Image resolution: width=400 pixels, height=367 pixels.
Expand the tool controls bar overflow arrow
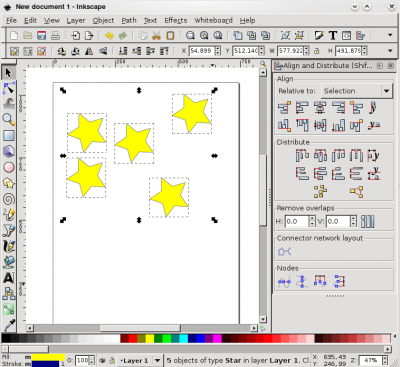pos(390,51)
